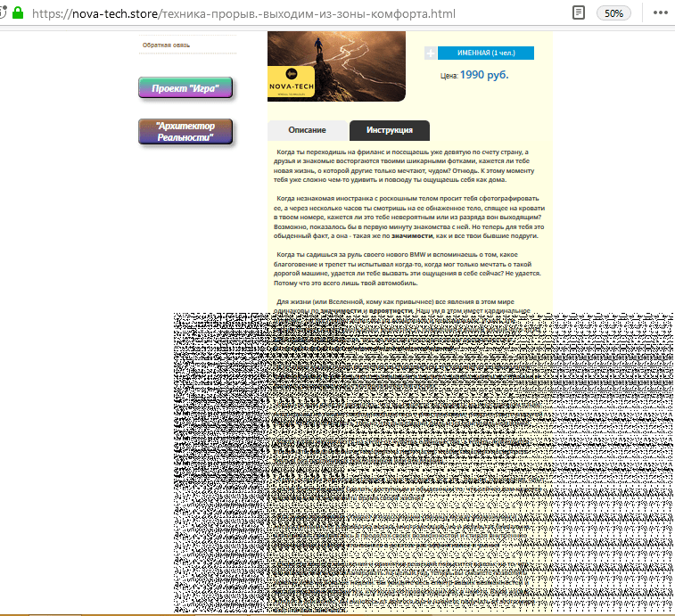This screenshot has height=616, width=675.
Task: Reset zoom via the 50% badge
Action: (x=614, y=13)
